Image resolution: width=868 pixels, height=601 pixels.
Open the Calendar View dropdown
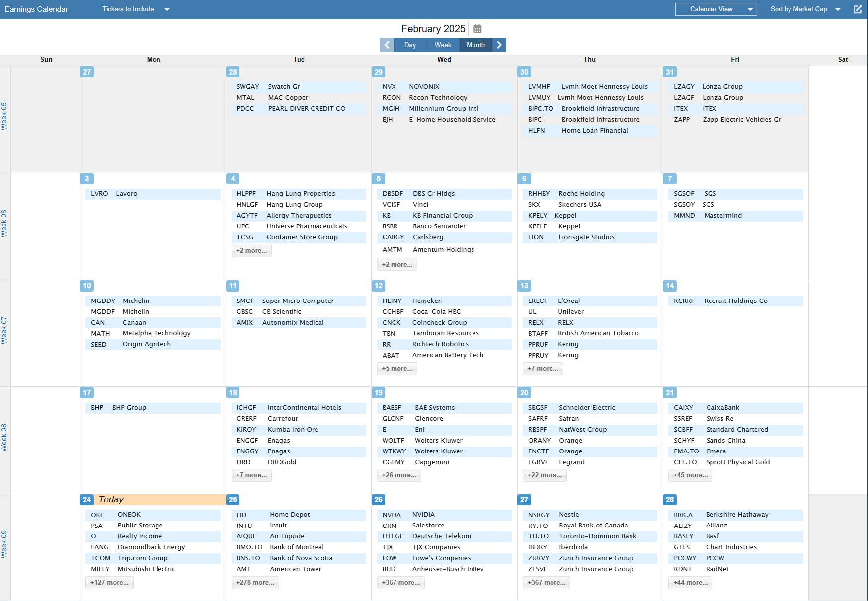[x=715, y=9]
